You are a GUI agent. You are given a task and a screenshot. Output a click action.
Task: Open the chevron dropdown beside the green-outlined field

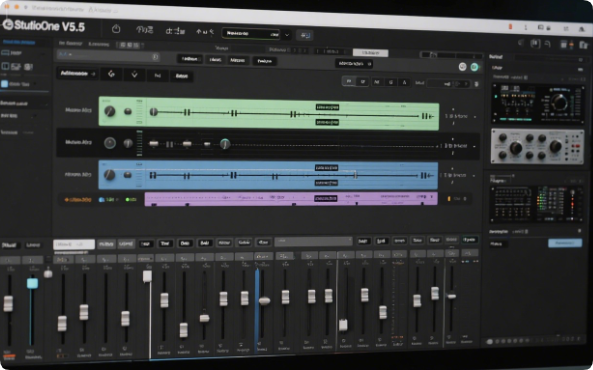tap(287, 35)
